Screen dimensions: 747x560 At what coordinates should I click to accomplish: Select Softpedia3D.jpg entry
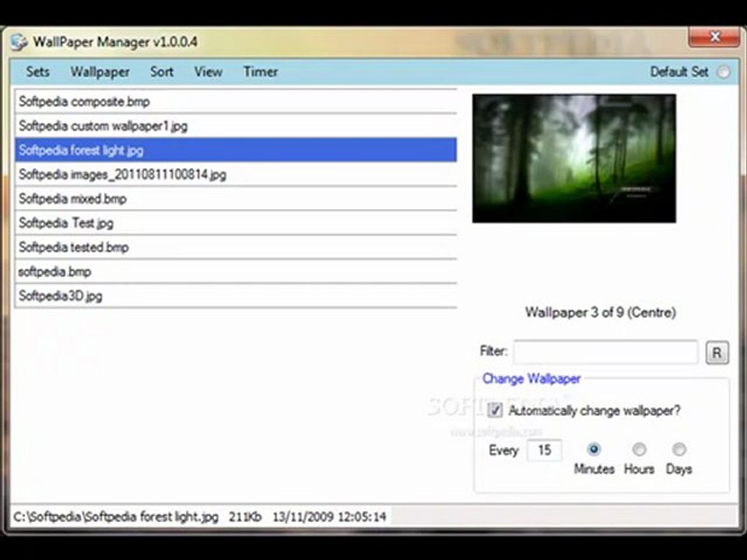[x=236, y=296]
